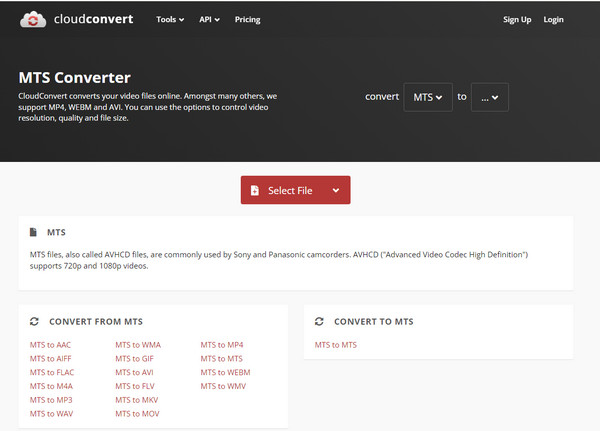The width and height of the screenshot is (600, 431).
Task: Click the cloudconvert brand name
Action: (x=93, y=19)
